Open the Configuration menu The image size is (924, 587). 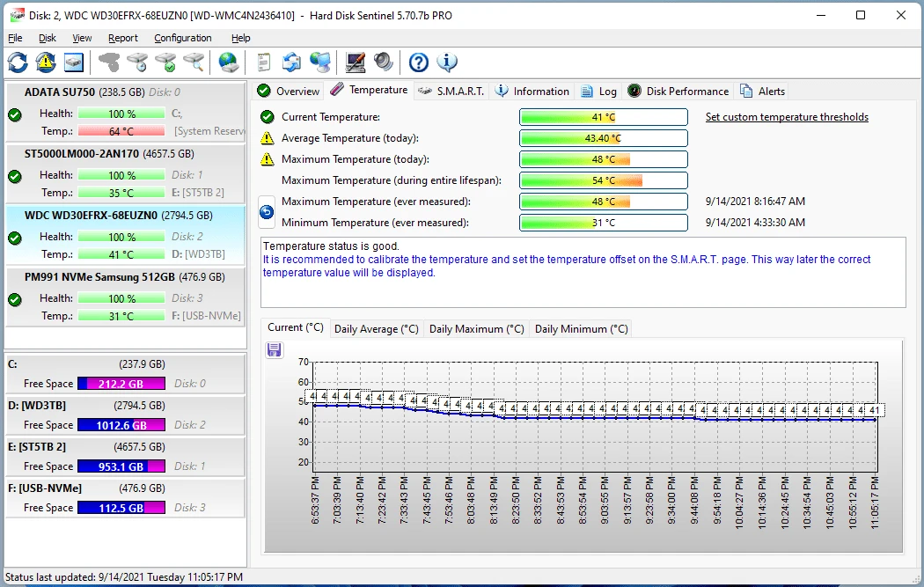[x=183, y=39]
